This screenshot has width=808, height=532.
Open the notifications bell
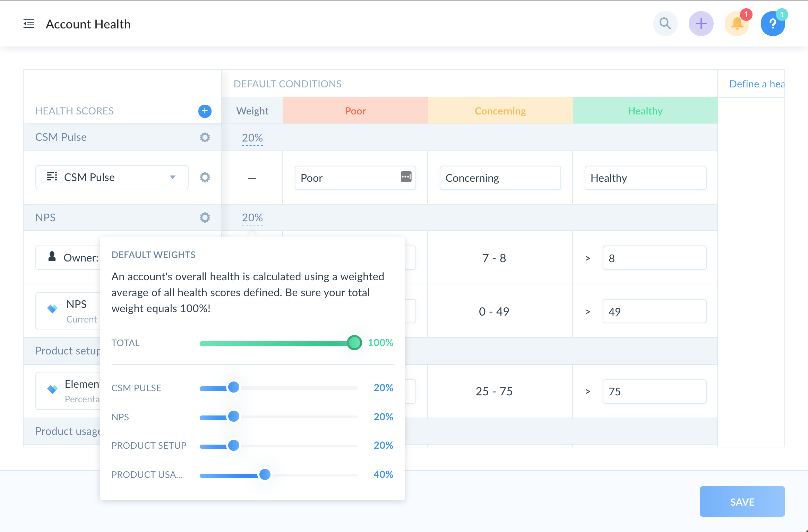(x=737, y=24)
